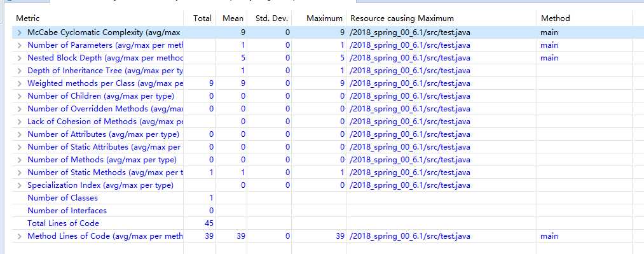
Task: Click Maximum value 9 for McCabe Complexity
Action: click(342, 32)
